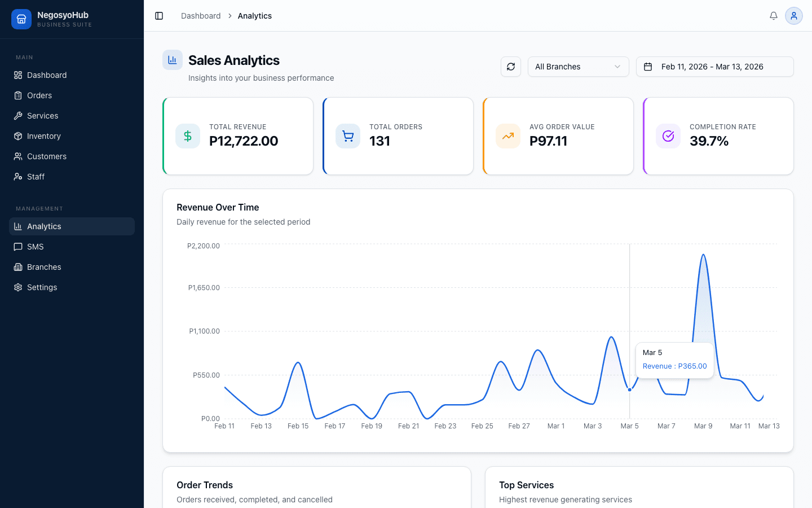Expand the Branches section

(x=44, y=266)
